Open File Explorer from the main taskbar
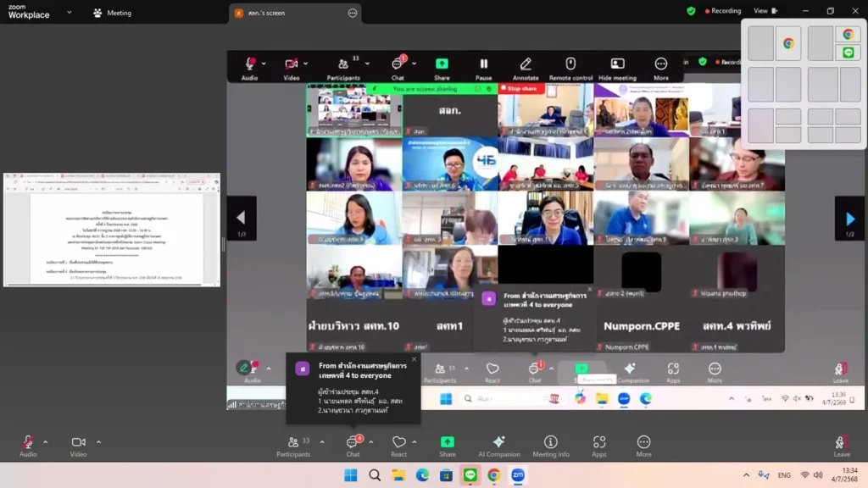This screenshot has width=868, height=488. pos(398,475)
